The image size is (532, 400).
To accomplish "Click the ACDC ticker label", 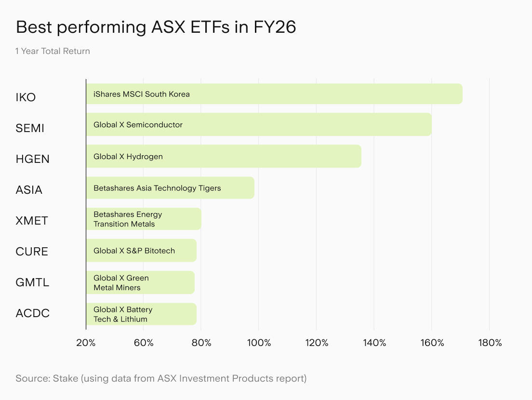I will point(33,313).
